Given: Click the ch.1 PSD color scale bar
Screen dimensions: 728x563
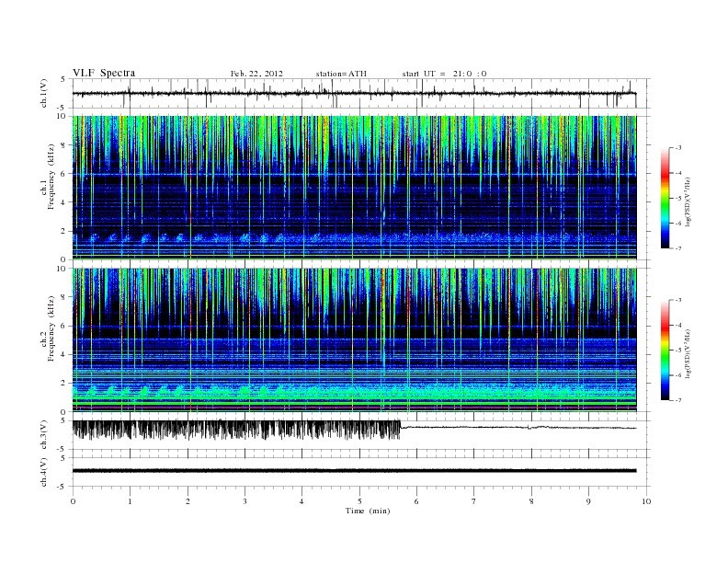Looking at the screenshot, I should point(665,198).
